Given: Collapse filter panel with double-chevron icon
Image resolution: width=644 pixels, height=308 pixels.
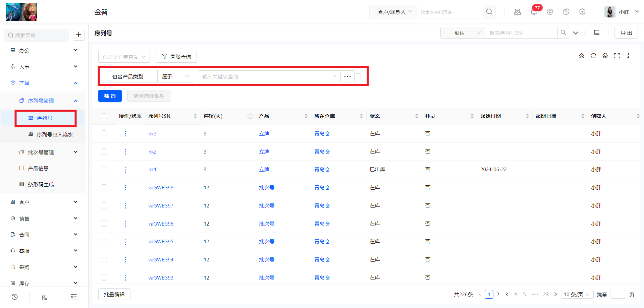Looking at the screenshot, I should tap(582, 56).
